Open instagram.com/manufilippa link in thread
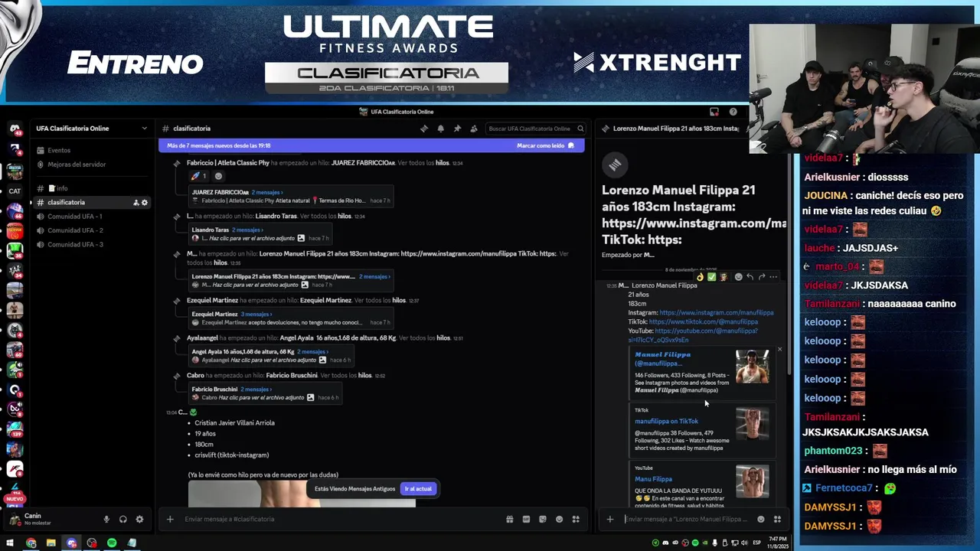Screen dimensions: 980x551 click(716, 312)
